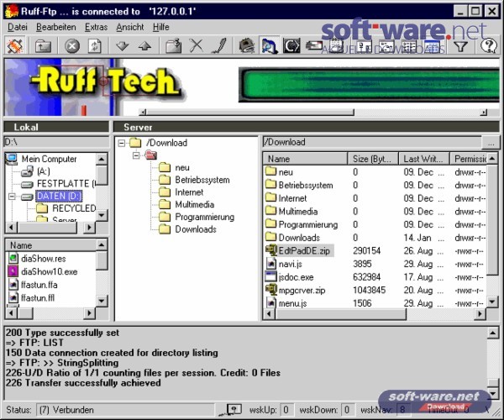Click the magnifier search toolbar icon
This screenshot has width=504, height=420.
click(269, 46)
